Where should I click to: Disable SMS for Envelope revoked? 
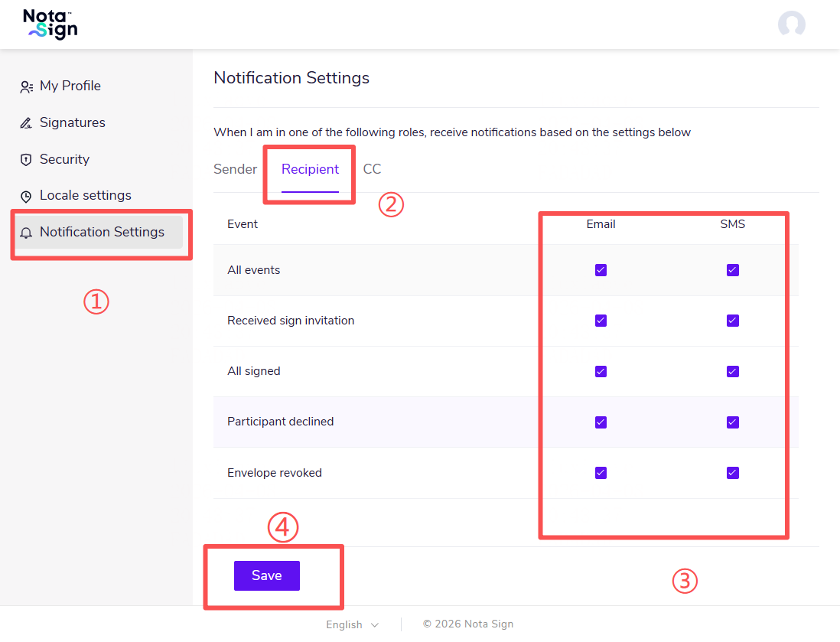pyautogui.click(x=733, y=473)
